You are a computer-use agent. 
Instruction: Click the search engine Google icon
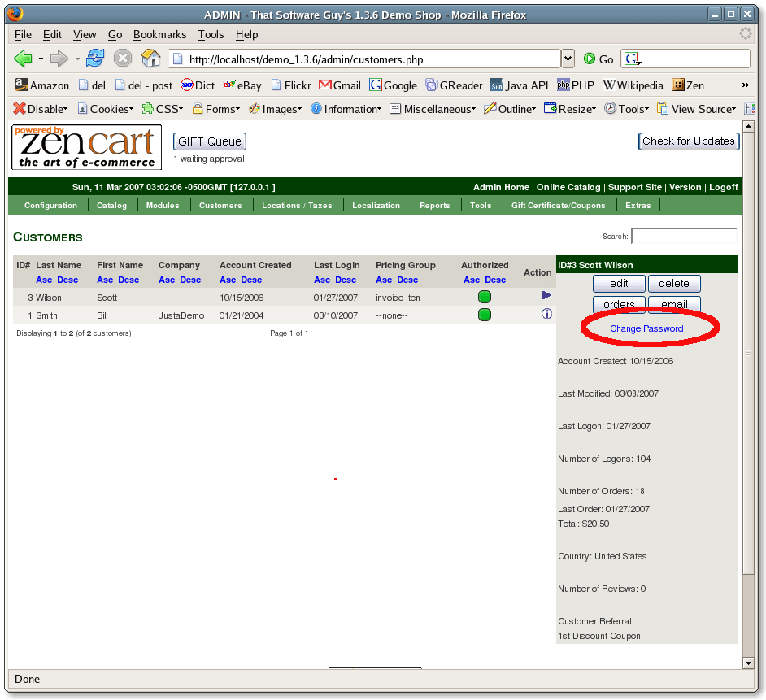633,59
